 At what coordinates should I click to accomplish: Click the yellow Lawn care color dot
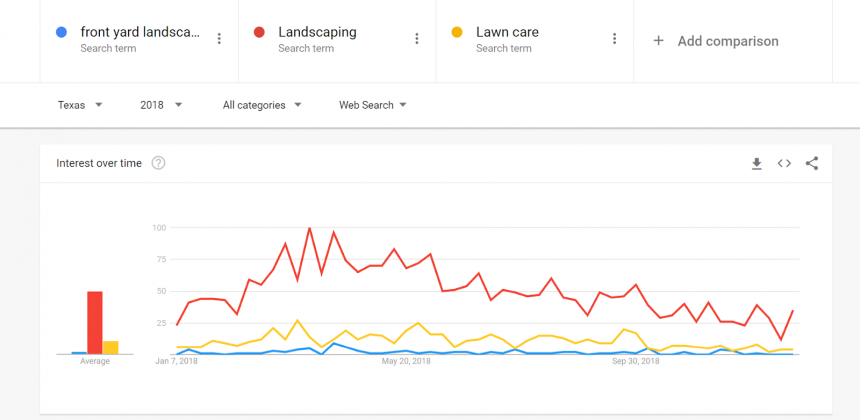pyautogui.click(x=458, y=32)
